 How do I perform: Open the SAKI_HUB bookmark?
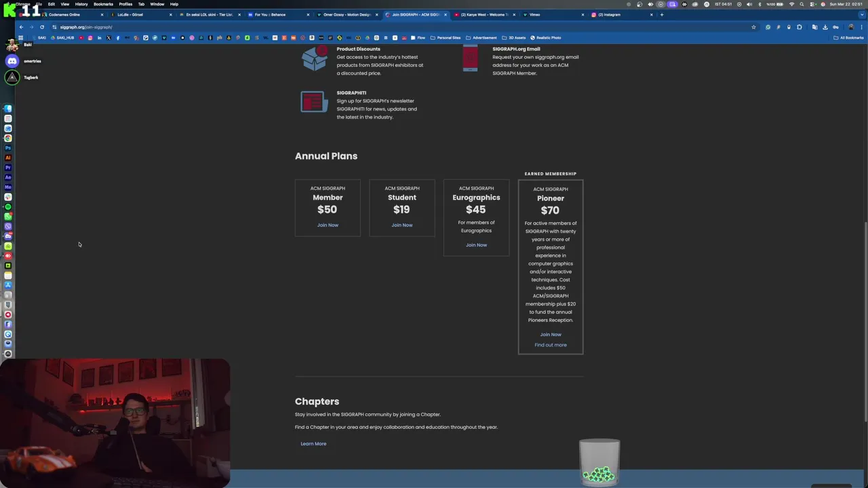pos(62,38)
